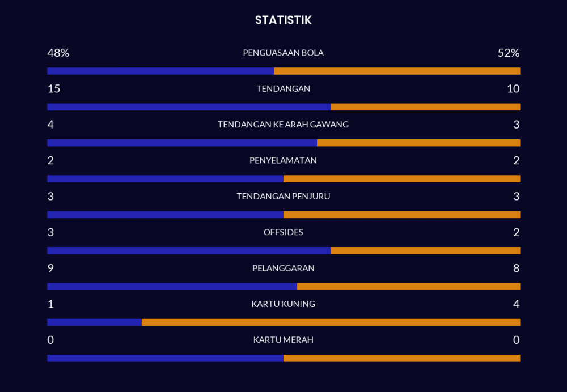Click the 48% possession value
Screen dimensions: 567x392
(x=58, y=53)
